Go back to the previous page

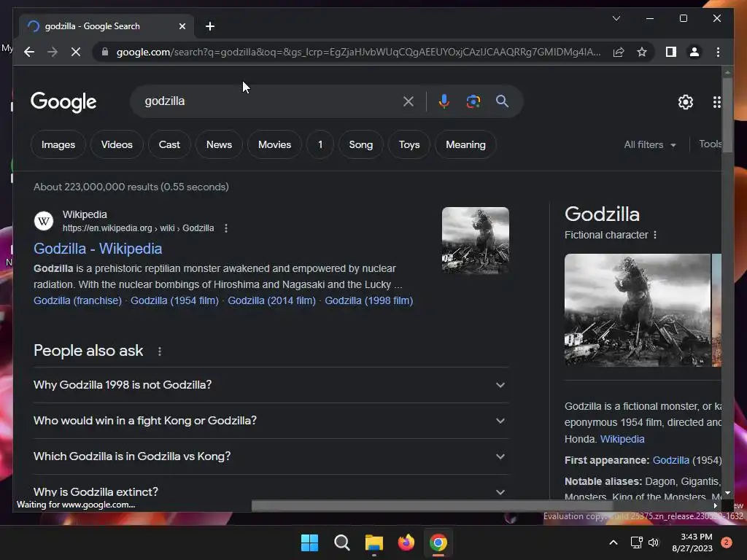[x=29, y=52]
